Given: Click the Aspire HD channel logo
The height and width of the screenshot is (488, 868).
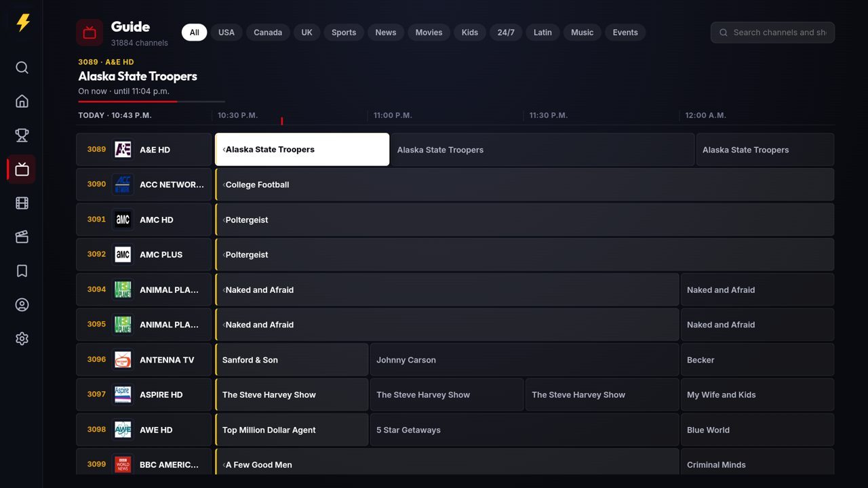Looking at the screenshot, I should coord(123,394).
